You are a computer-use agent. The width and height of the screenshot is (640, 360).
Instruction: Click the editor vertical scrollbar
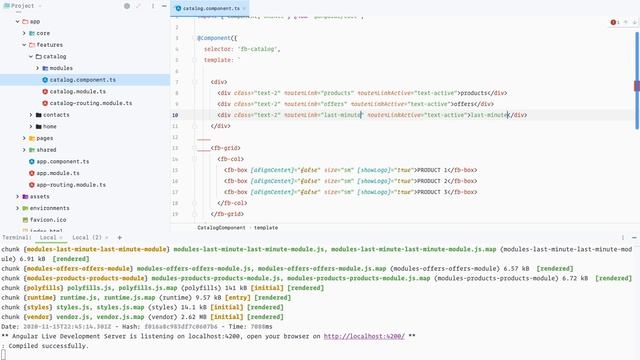[637, 80]
